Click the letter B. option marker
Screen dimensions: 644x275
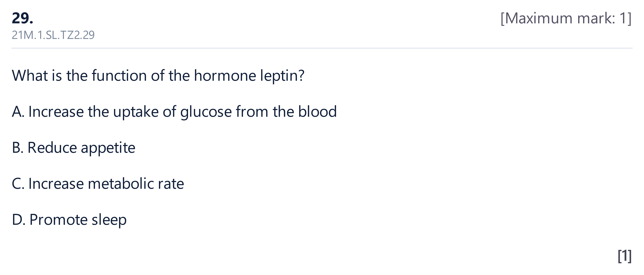(x=17, y=148)
